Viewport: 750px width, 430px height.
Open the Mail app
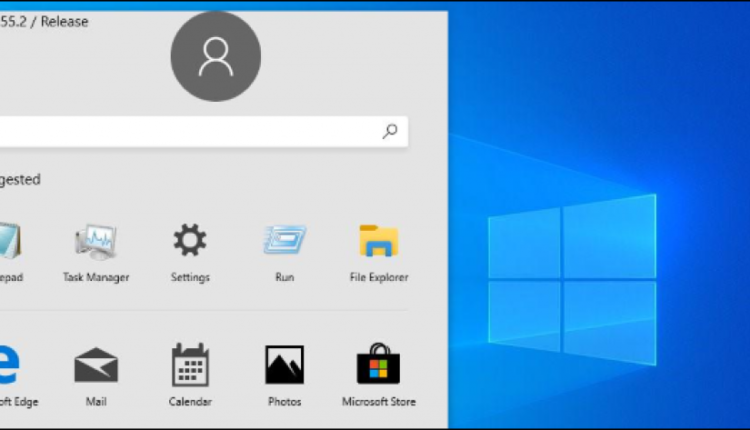point(96,377)
